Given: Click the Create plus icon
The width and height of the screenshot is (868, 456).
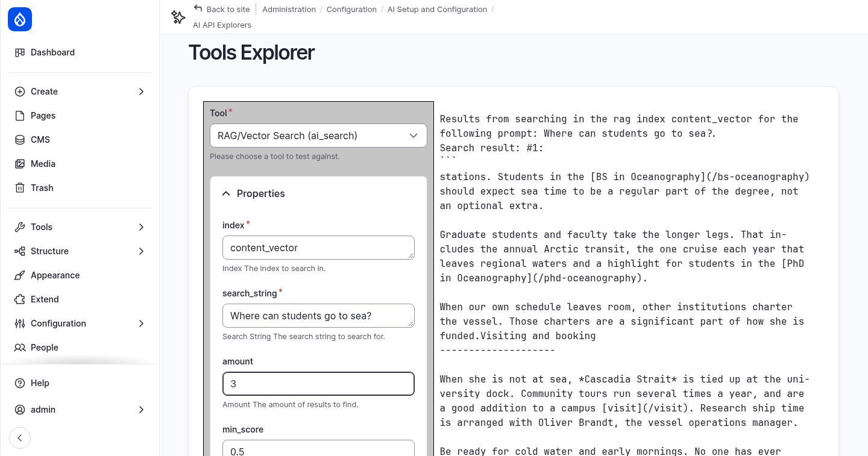Looking at the screenshot, I should point(20,92).
